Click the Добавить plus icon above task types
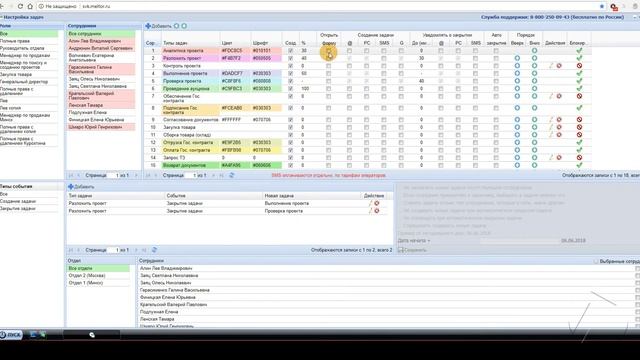 click(148, 26)
